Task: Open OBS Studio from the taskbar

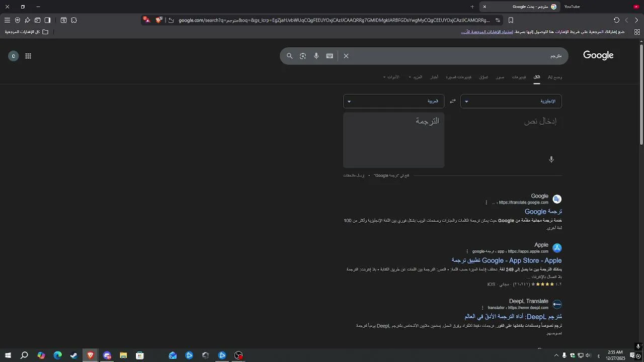Action: [x=238, y=355]
